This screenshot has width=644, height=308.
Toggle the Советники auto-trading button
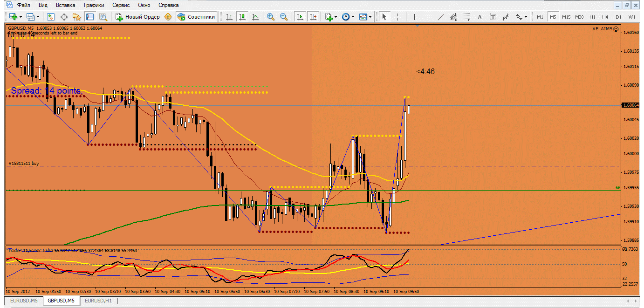pos(196,17)
